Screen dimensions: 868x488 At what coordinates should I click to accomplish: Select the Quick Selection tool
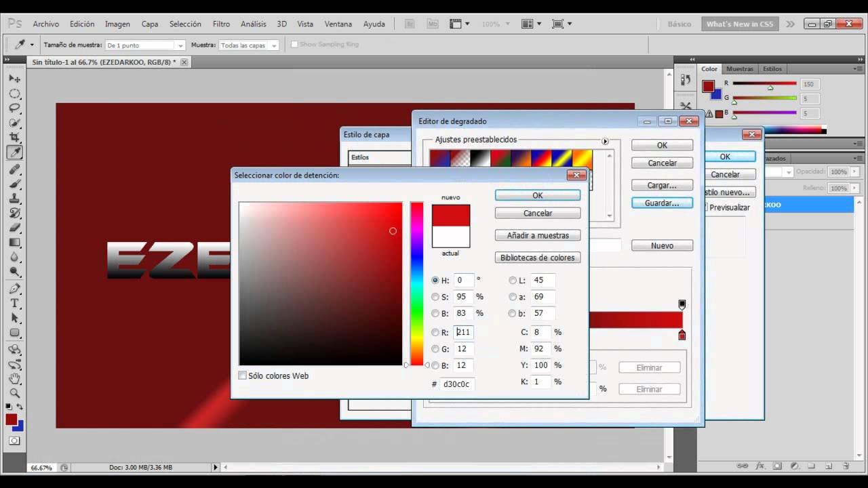click(x=14, y=123)
